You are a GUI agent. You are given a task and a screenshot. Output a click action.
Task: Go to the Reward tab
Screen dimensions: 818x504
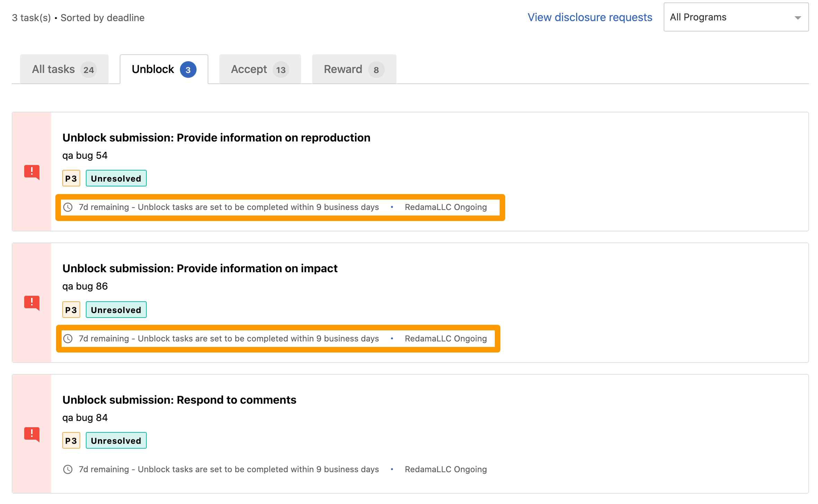click(354, 69)
